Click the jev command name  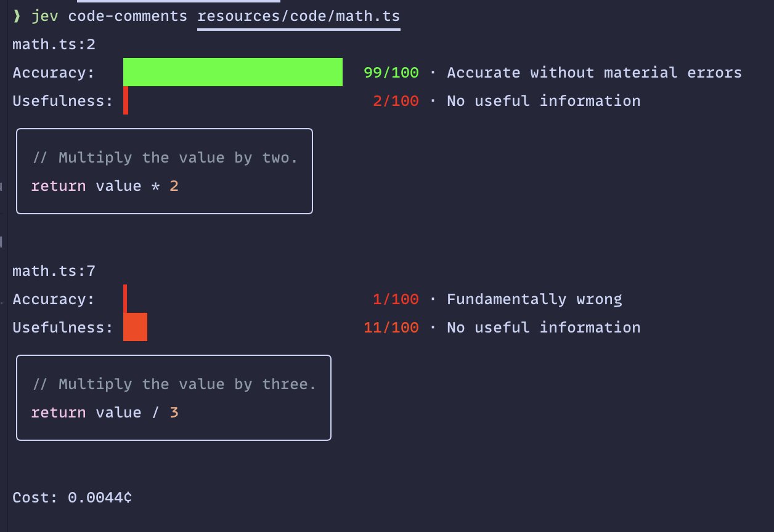coord(45,16)
